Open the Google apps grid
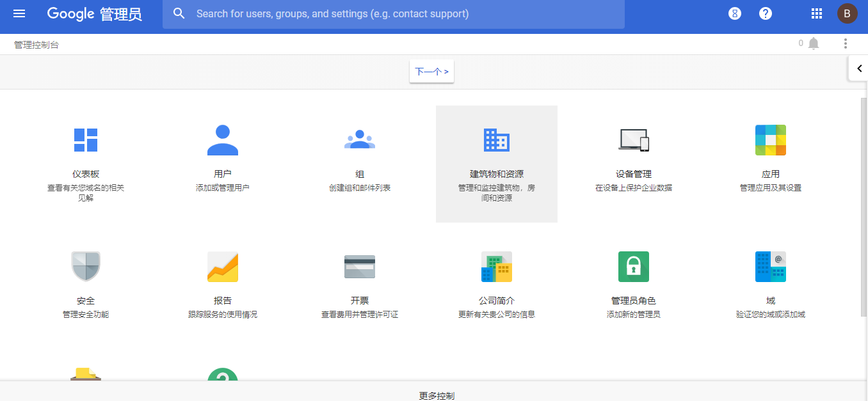 coord(817,13)
